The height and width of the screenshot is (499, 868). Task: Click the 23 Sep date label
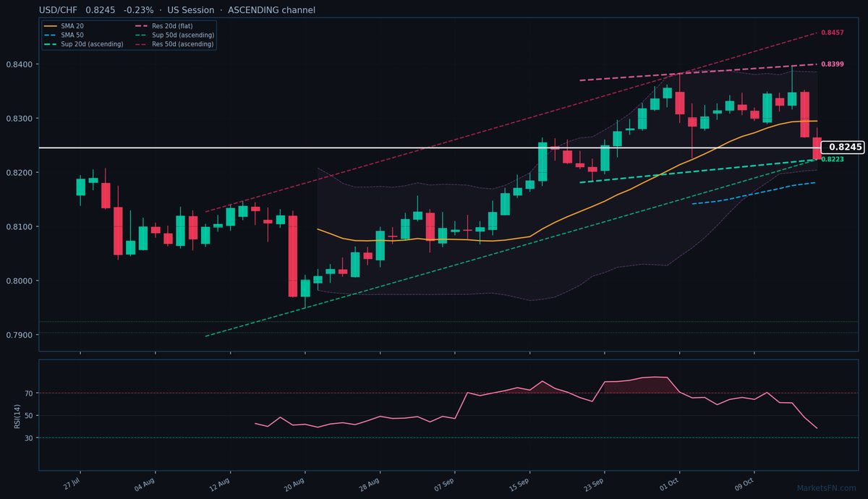[x=595, y=483]
